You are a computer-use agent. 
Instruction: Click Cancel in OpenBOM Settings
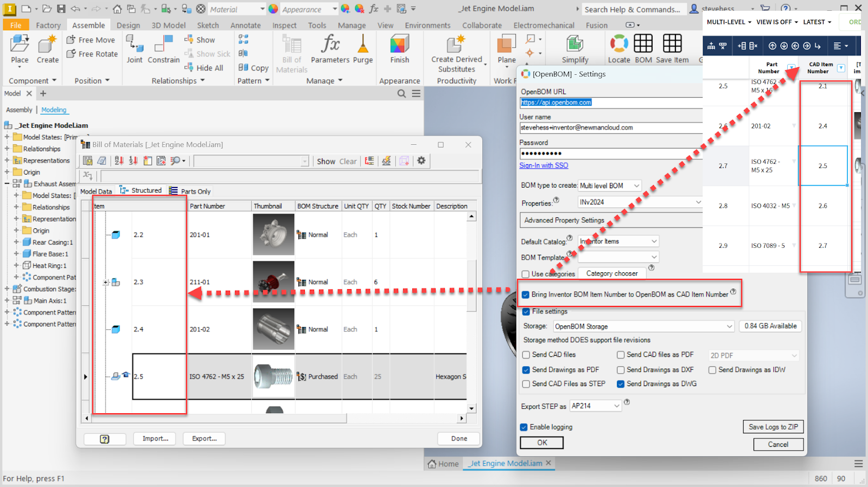(x=778, y=444)
